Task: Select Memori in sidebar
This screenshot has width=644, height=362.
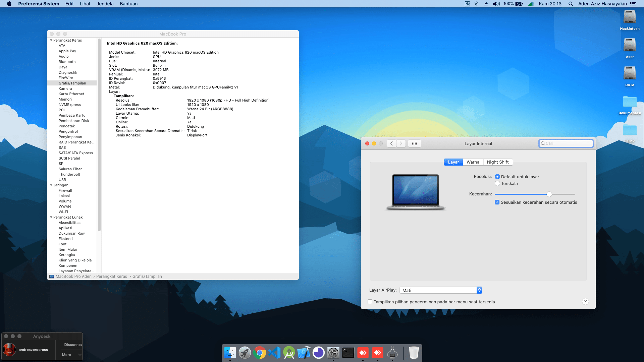Action: (x=65, y=99)
